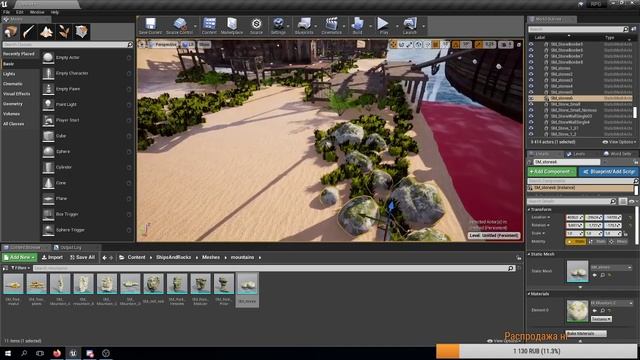This screenshot has height=360, width=640.
Task: Click the Source toolbar icon
Action: [x=256, y=25]
